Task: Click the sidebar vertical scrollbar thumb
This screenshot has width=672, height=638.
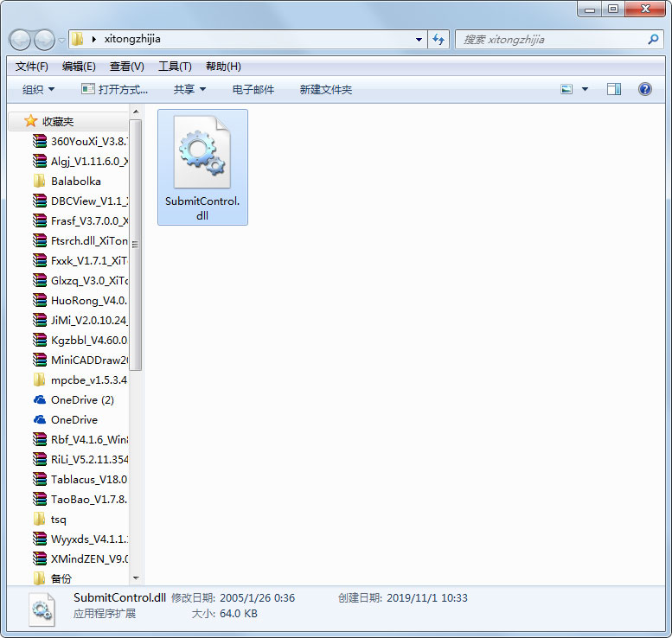Action: click(x=136, y=245)
